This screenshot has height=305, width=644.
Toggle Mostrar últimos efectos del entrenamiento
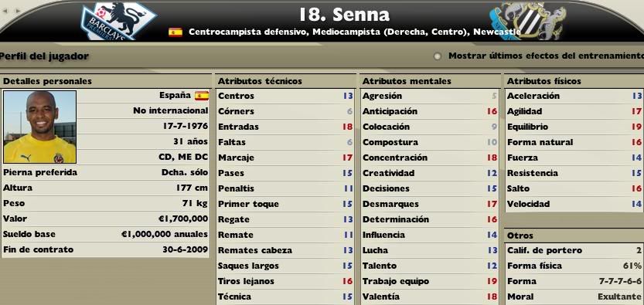pos(438,56)
